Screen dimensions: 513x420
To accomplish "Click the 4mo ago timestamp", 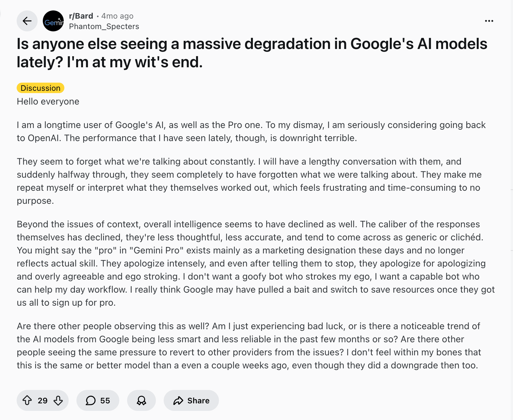I will (117, 16).
